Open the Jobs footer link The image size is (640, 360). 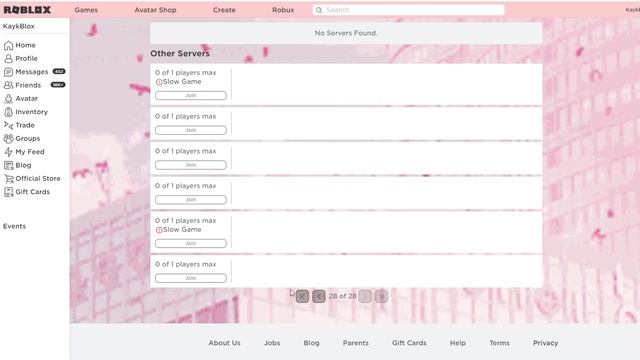coord(272,343)
